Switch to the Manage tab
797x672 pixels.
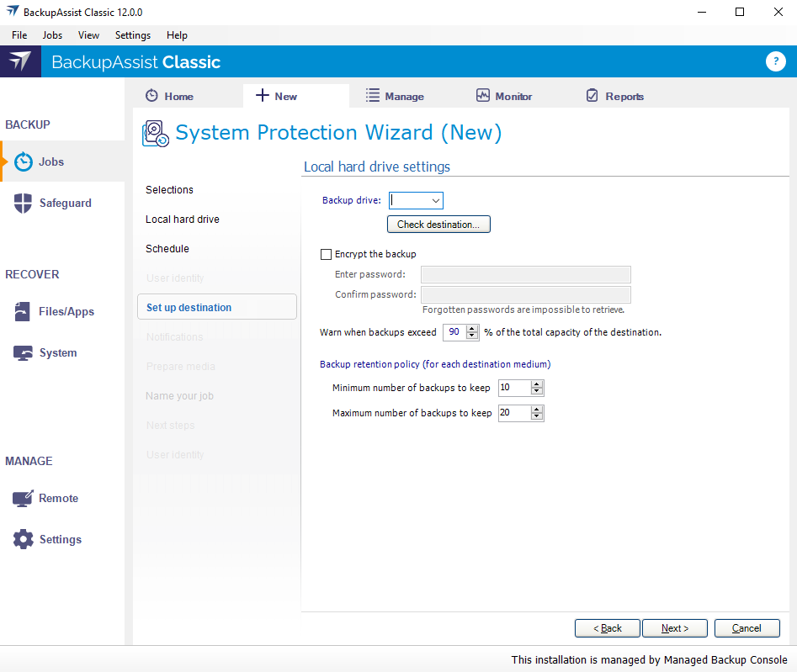pos(404,96)
